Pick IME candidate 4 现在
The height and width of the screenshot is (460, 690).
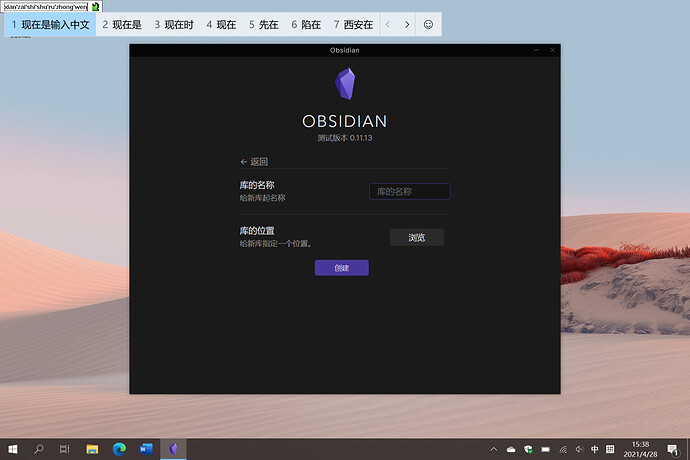[221, 25]
